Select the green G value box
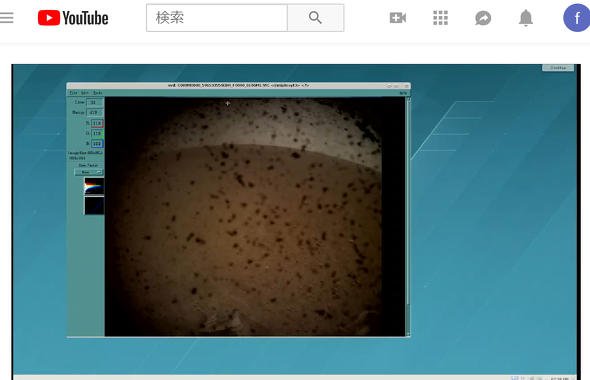This screenshot has width=590, height=380. click(x=97, y=133)
